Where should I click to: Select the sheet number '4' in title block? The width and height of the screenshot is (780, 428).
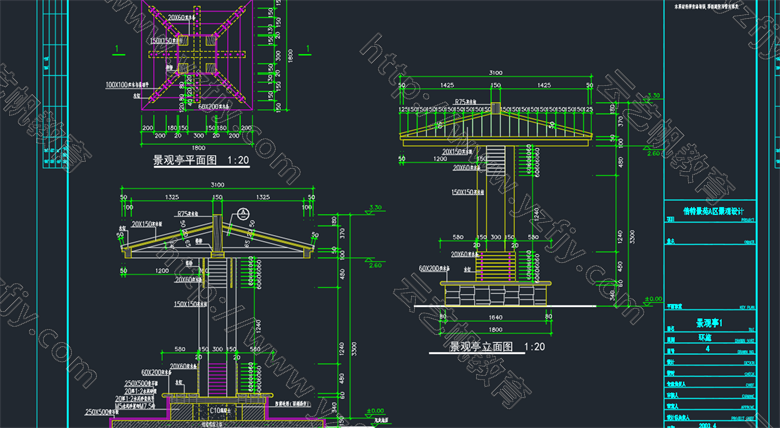tap(708, 349)
